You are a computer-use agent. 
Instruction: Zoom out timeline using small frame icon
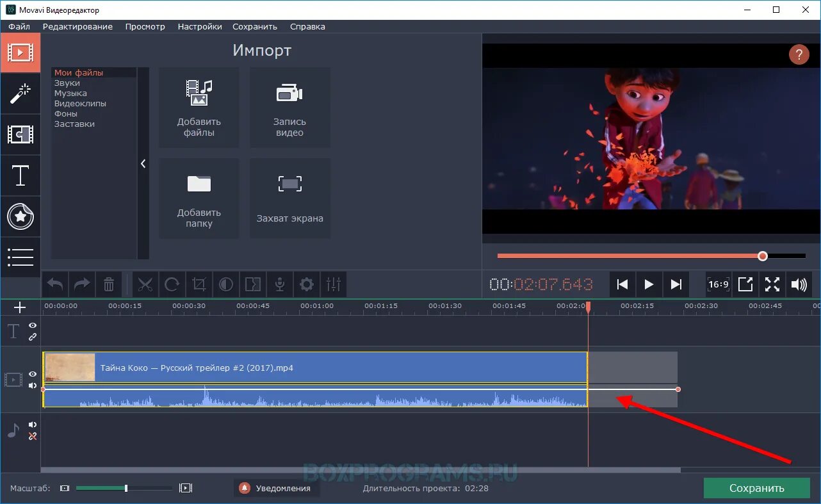point(64,488)
